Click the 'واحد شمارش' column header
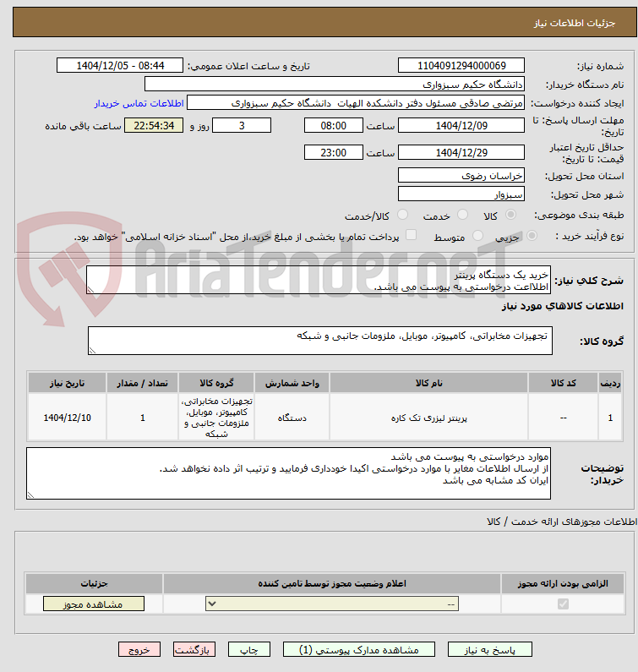 (292, 383)
